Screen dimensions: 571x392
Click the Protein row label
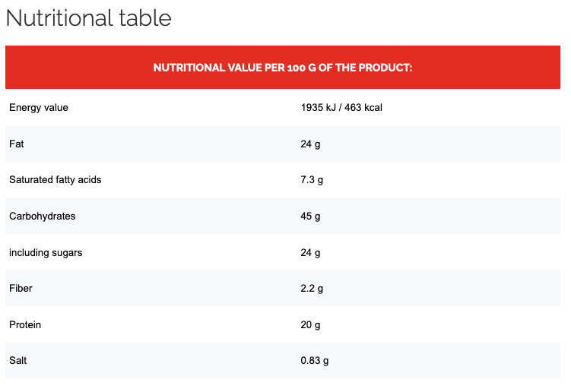pyautogui.click(x=25, y=325)
